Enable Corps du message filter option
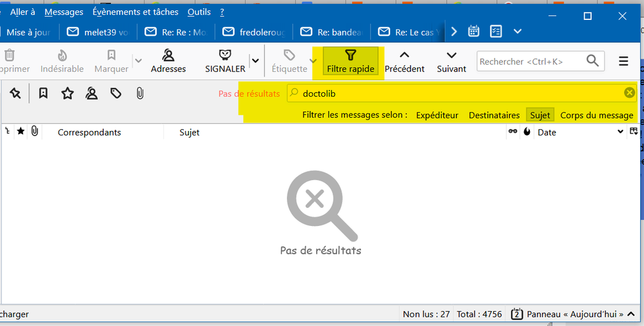Image resolution: width=644 pixels, height=326 pixels. point(596,115)
